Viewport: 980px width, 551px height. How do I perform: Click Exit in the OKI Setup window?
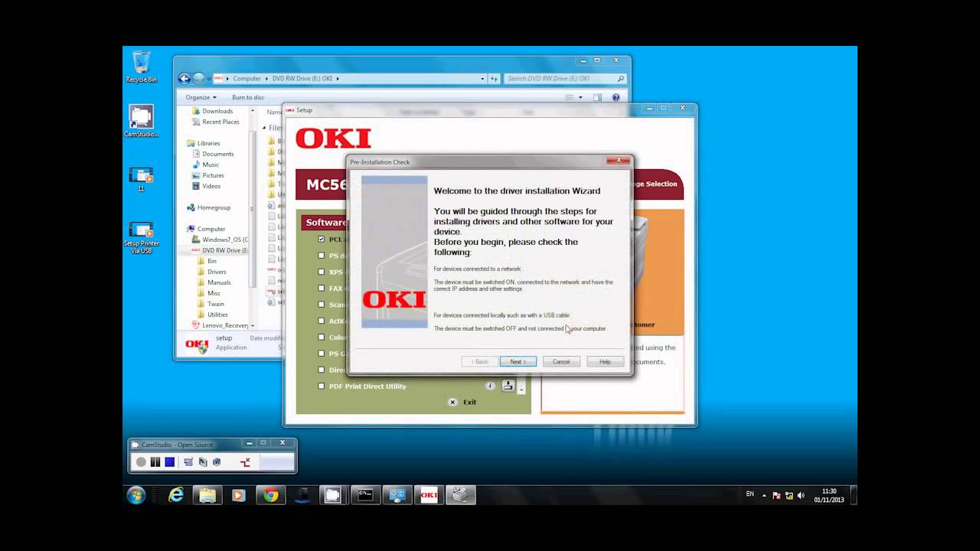462,402
